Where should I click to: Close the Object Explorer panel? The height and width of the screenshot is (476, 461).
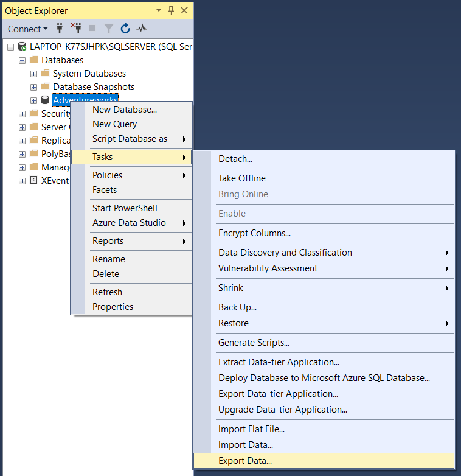[x=184, y=10]
